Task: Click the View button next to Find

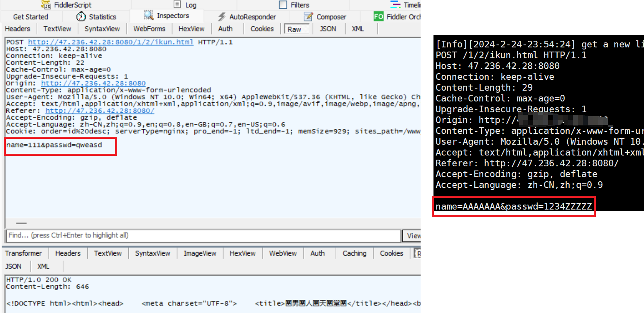Action: coord(411,236)
